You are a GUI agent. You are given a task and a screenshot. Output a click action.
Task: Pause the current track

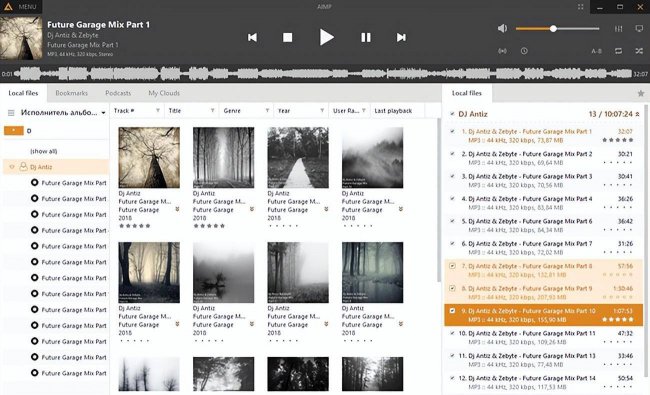click(x=366, y=38)
